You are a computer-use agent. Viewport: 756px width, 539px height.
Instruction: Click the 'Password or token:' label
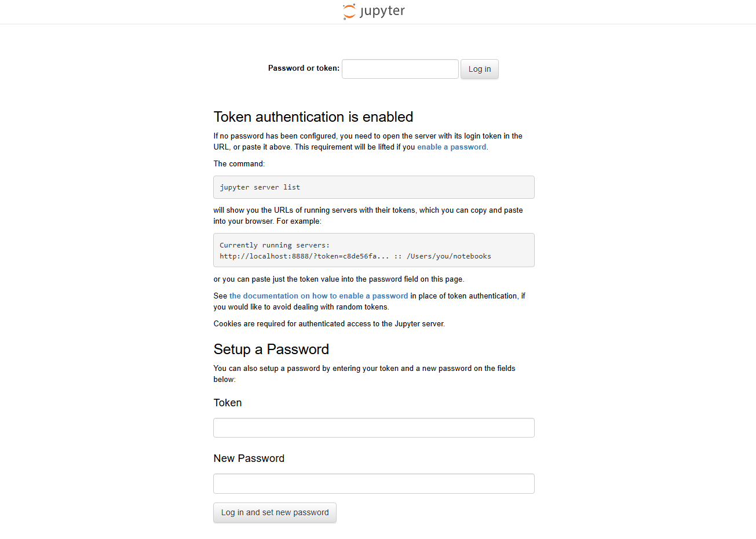[x=304, y=68]
